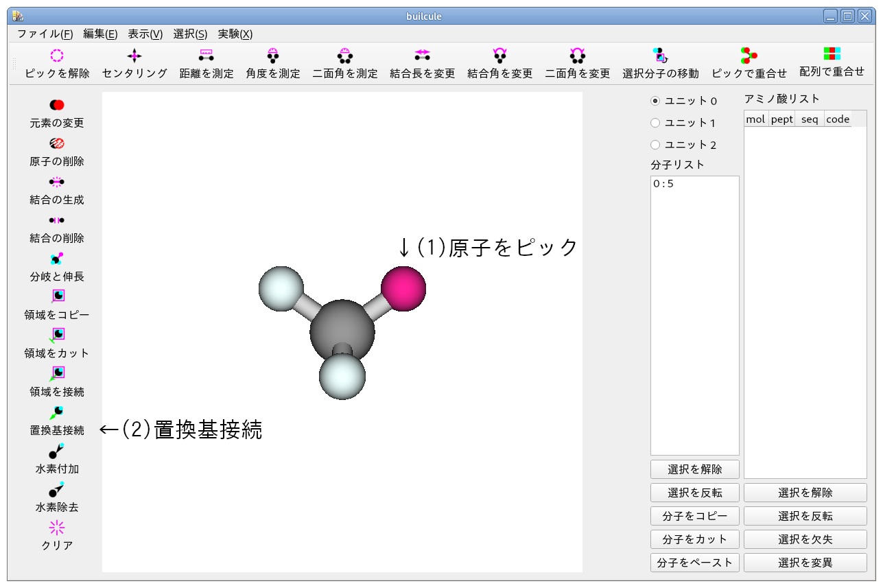The height and width of the screenshot is (588, 883).
Task: Select the ユニット 2 radio button
Action: 657,145
